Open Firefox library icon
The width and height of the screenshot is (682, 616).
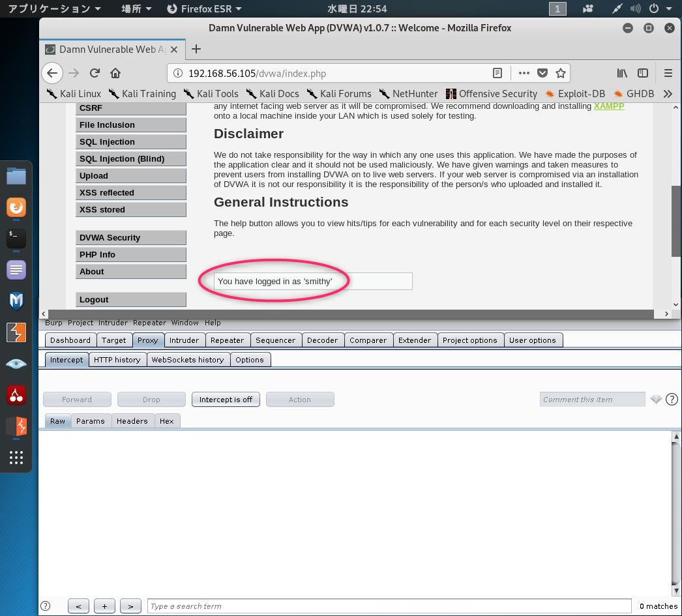pyautogui.click(x=622, y=73)
